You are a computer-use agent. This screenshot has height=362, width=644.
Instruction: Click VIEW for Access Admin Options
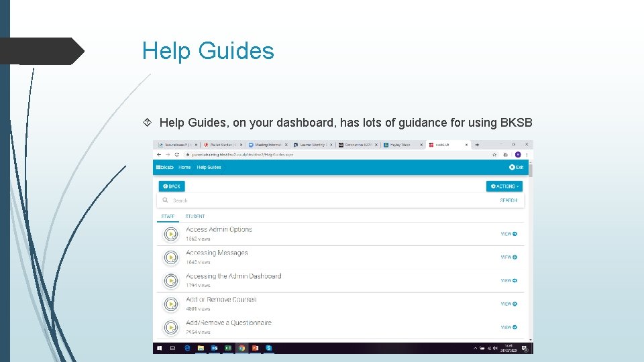(x=509, y=234)
